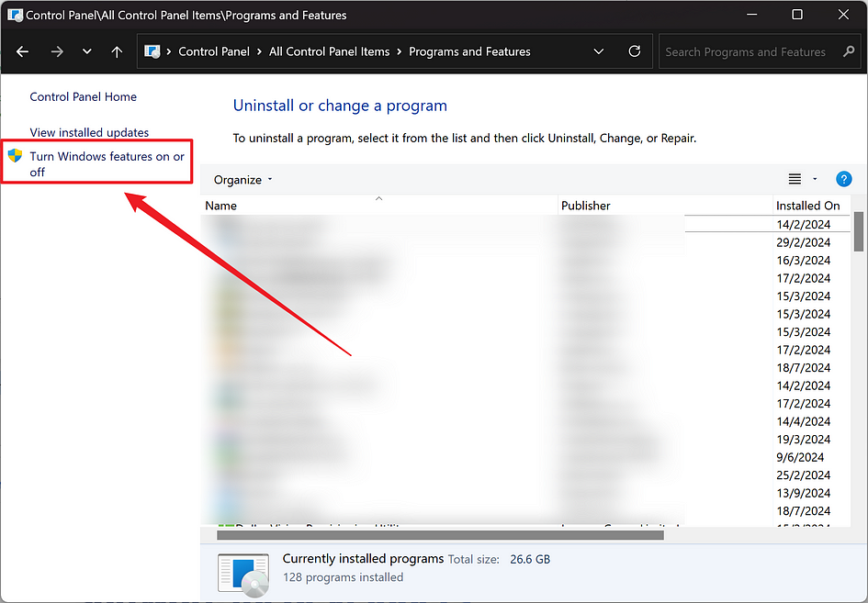Select the row dated 9/6/2024
868x603 pixels.
525,457
